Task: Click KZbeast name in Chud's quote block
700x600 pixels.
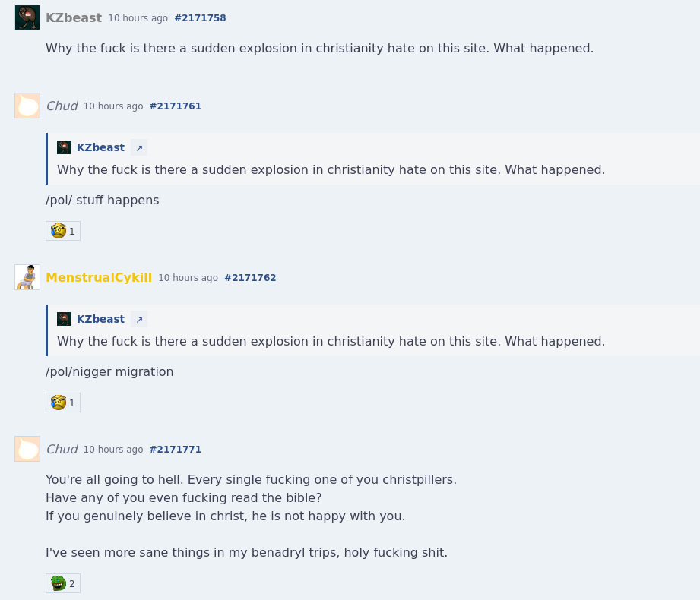Action: pyautogui.click(x=100, y=147)
